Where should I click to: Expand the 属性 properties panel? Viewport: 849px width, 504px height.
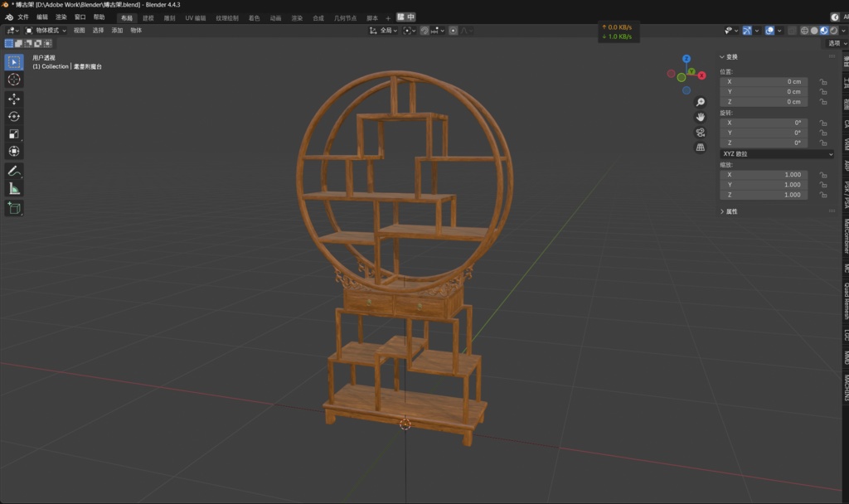point(728,211)
